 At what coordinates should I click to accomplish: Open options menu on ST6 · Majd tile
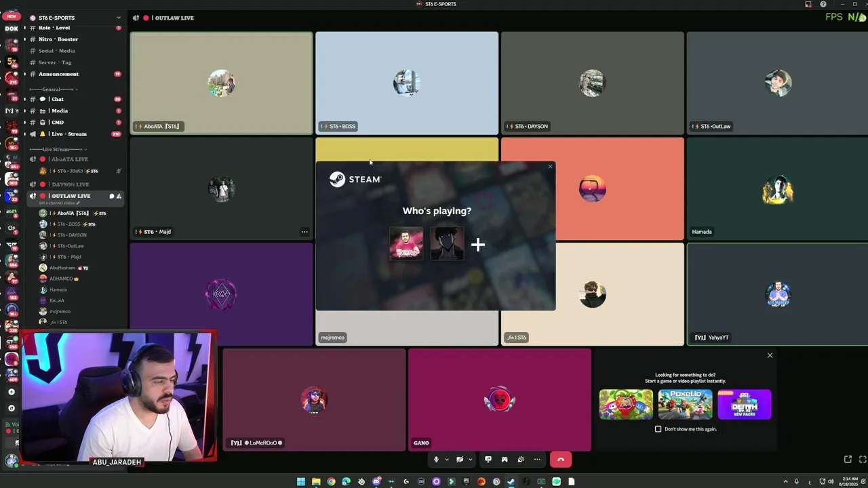[x=304, y=232]
